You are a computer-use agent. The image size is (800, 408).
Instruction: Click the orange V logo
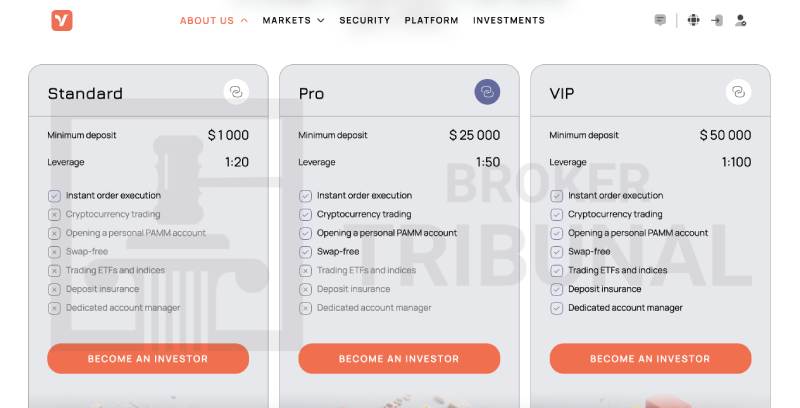pyautogui.click(x=62, y=20)
